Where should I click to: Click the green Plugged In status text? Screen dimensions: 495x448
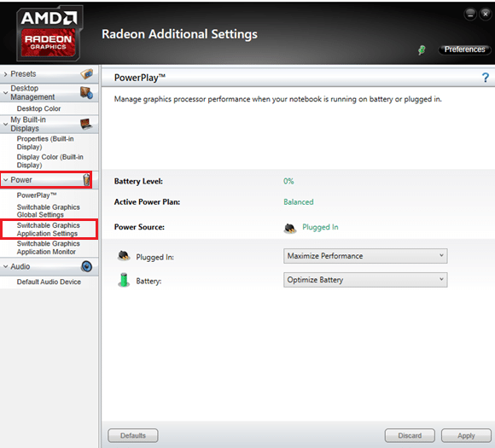click(x=320, y=227)
